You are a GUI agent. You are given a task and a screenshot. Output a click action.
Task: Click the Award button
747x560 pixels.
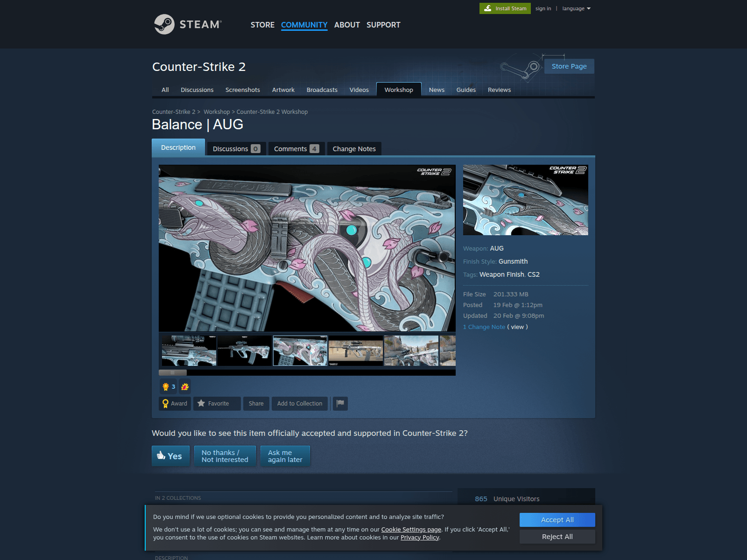point(175,404)
